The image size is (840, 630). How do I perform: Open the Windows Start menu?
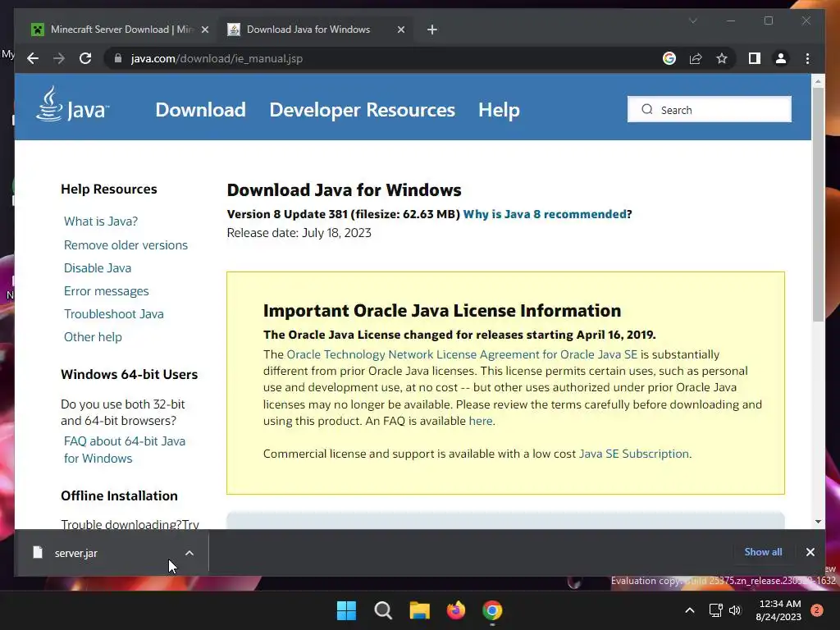coord(346,610)
